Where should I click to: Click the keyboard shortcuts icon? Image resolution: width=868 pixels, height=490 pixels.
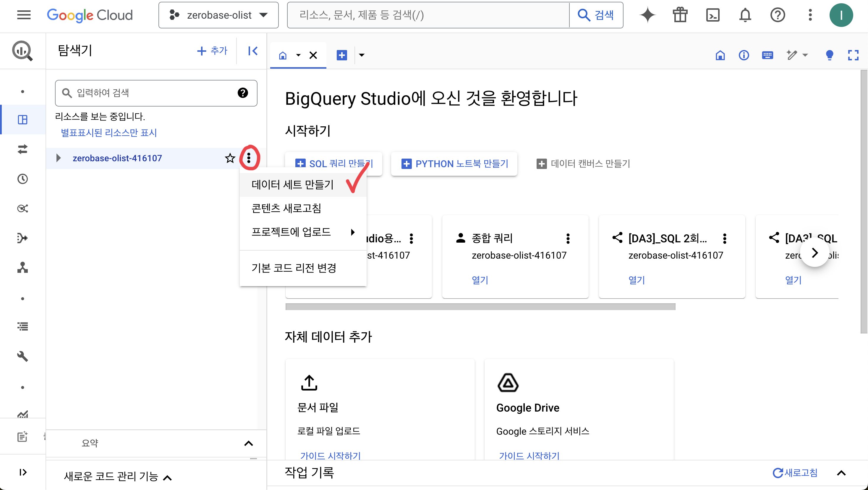[x=767, y=55]
